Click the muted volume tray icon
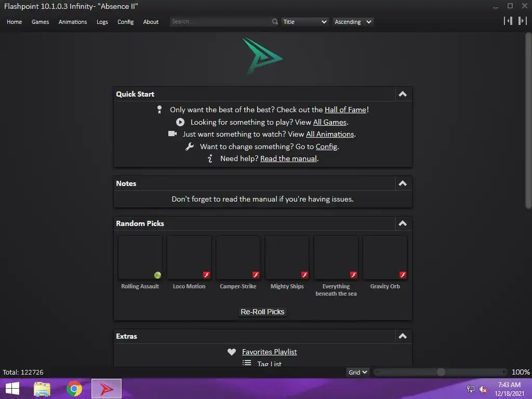This screenshot has width=532, height=399. (x=483, y=389)
